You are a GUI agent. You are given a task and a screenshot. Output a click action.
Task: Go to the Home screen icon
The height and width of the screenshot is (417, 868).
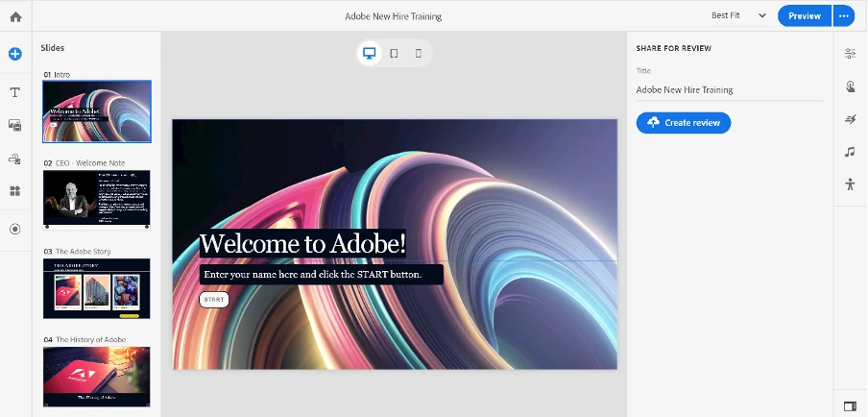[15, 16]
